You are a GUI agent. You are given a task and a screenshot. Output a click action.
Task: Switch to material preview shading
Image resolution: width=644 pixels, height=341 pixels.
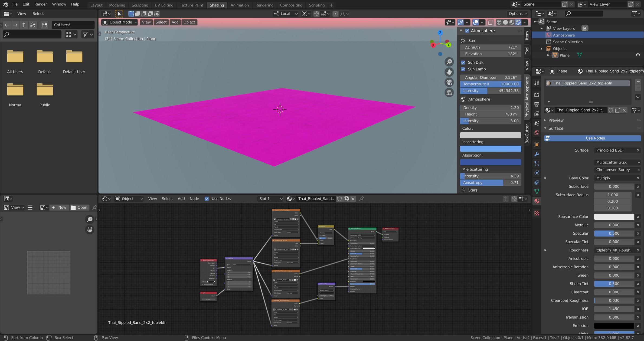[512, 22]
